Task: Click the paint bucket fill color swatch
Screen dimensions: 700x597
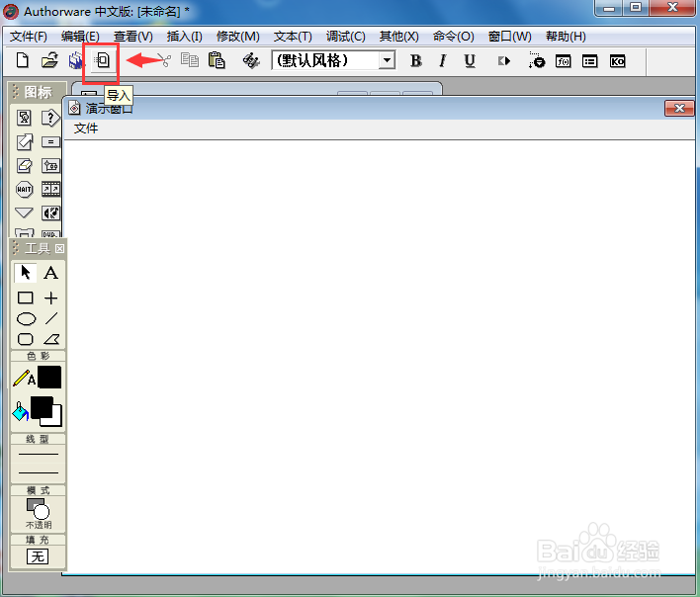Action: pos(20,411)
